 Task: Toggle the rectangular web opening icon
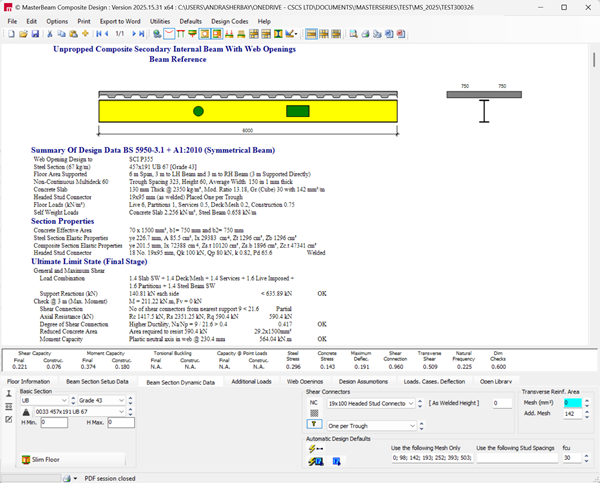217,34
